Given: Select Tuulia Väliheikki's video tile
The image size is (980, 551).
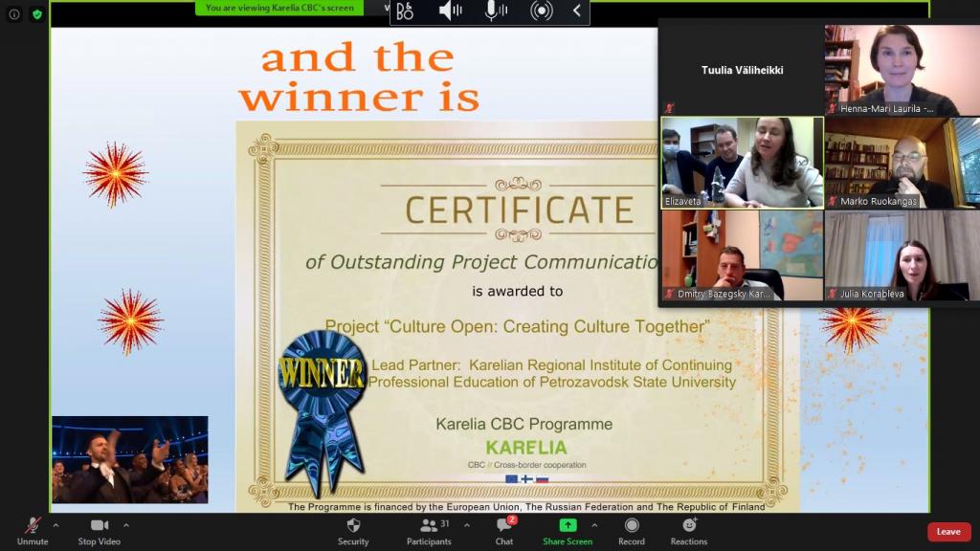Looking at the screenshot, I should tap(742, 70).
